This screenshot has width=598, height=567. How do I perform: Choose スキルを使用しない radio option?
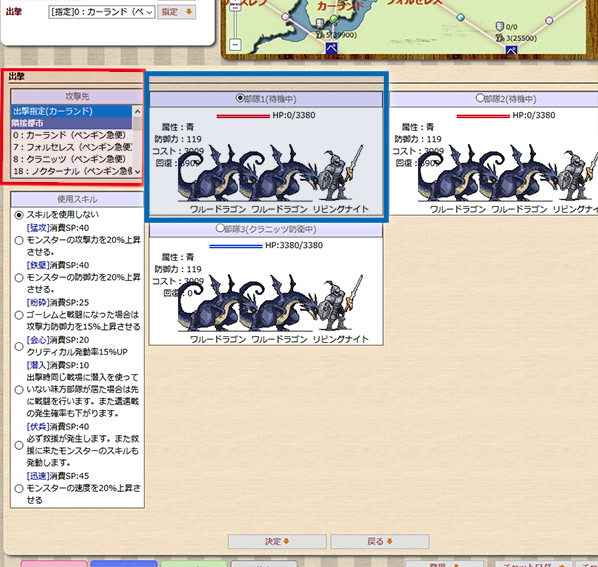[19, 215]
